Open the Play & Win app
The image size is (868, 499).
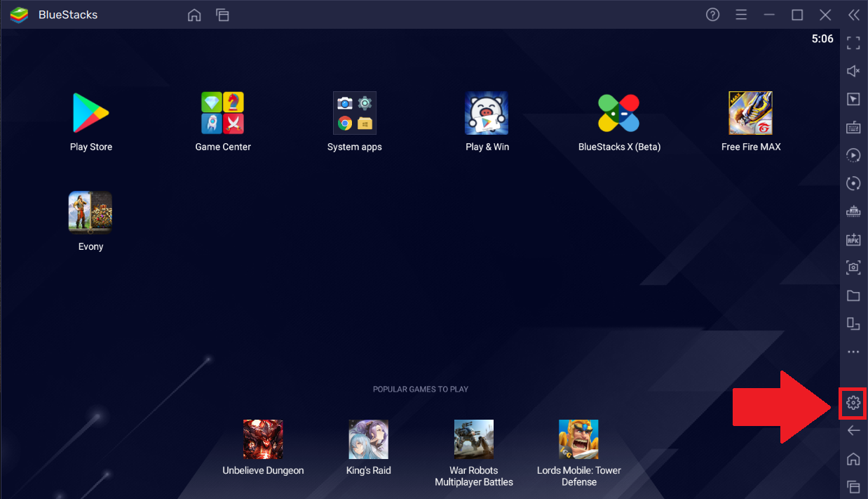point(487,113)
